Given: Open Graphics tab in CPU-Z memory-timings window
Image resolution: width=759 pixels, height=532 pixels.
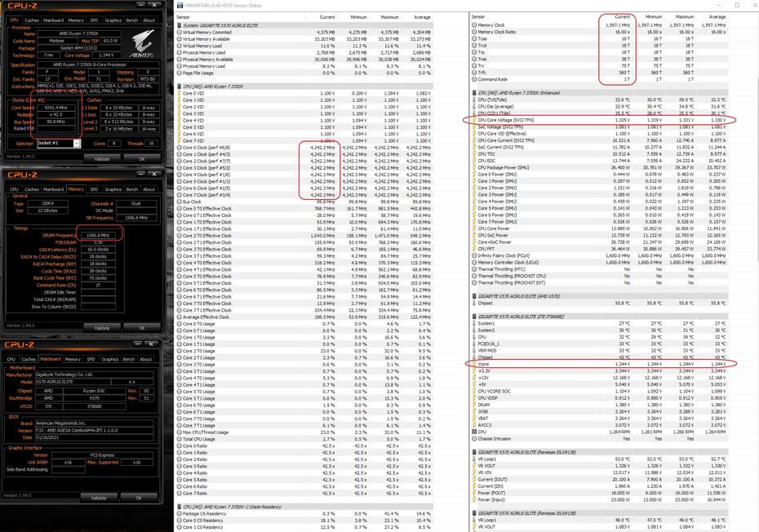Looking at the screenshot, I should [x=113, y=189].
